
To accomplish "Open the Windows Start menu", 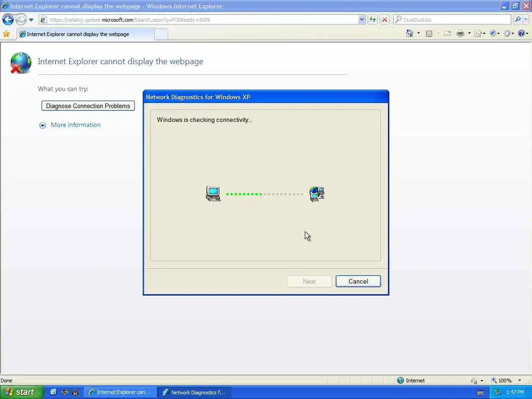I will tap(22, 392).
